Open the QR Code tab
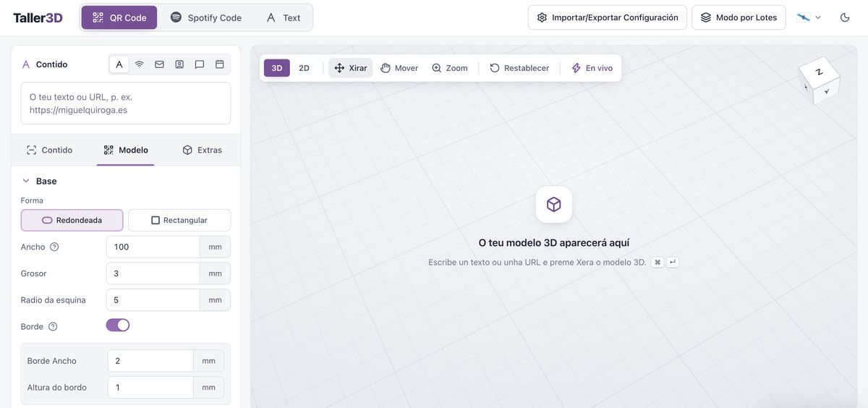 119,17
